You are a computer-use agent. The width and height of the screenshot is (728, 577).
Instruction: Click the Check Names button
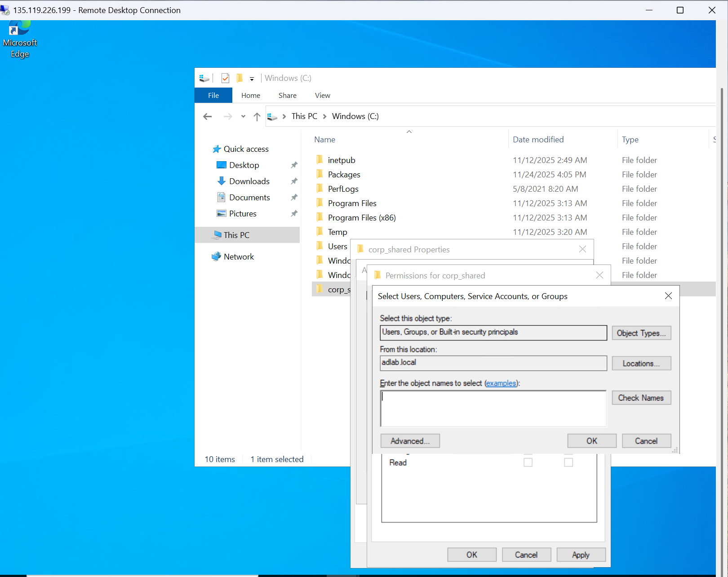[x=641, y=398]
